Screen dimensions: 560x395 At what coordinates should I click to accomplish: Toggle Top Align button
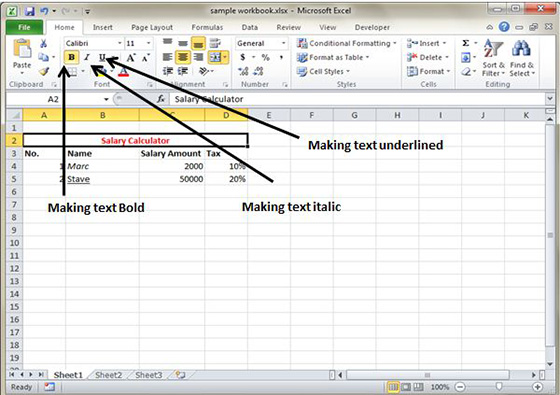coord(168,43)
